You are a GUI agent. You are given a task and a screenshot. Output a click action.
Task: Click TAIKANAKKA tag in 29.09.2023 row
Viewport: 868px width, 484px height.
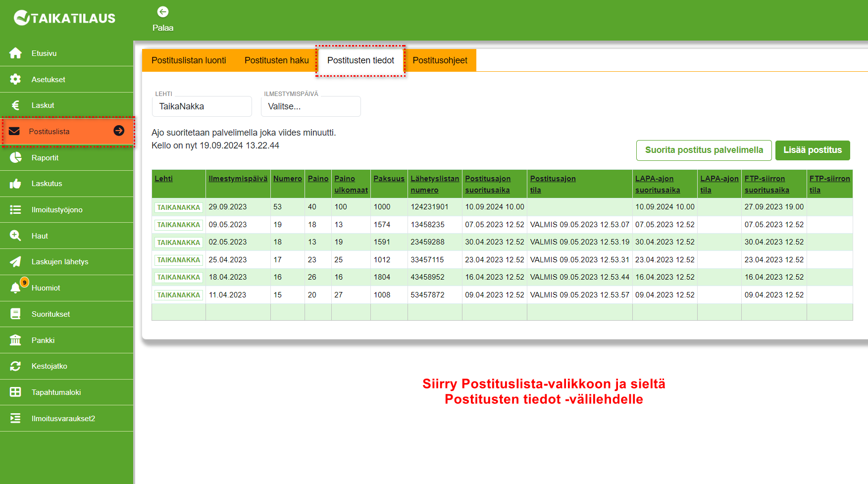pos(179,207)
